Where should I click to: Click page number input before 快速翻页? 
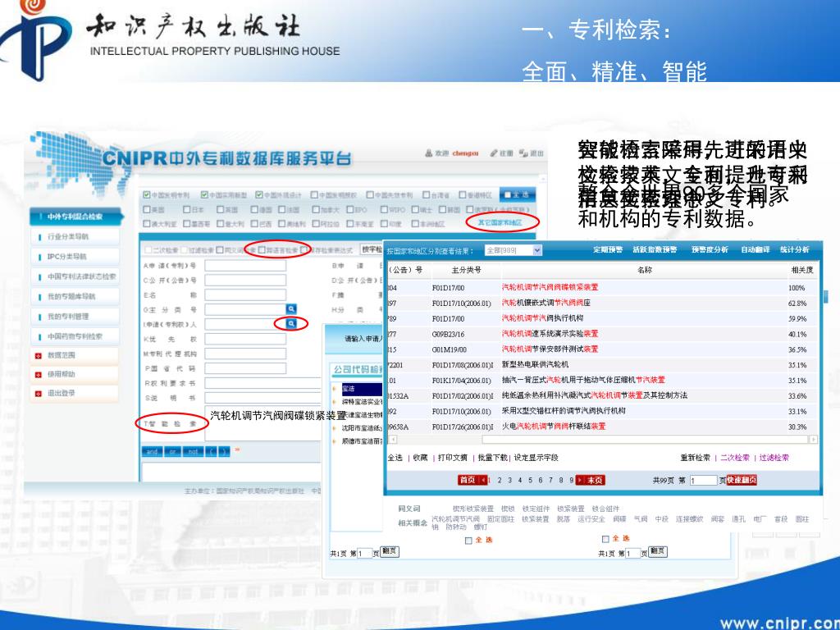click(x=703, y=481)
